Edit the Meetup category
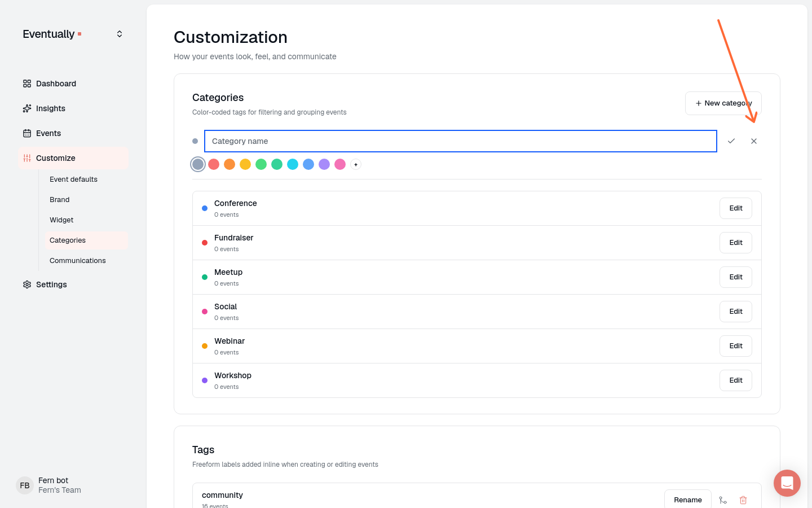Image resolution: width=812 pixels, height=508 pixels. point(736,277)
